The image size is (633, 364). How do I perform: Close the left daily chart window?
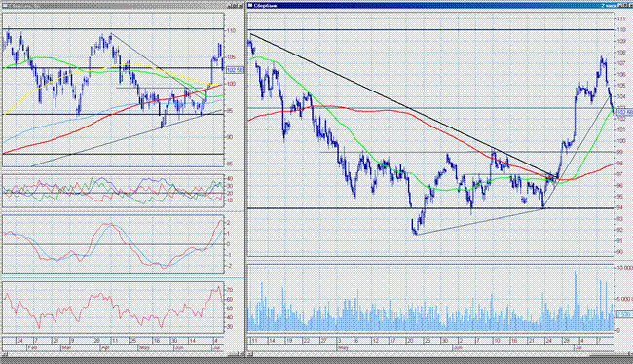coord(241,6)
